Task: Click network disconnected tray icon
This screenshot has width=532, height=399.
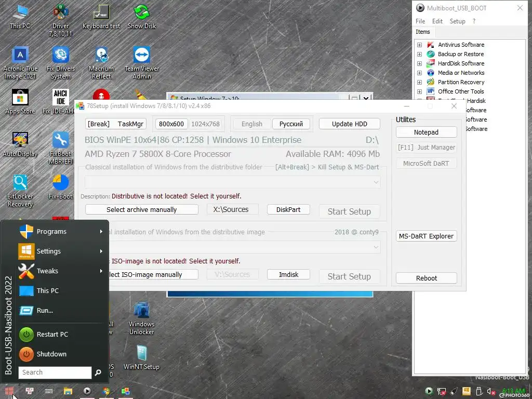Action: coord(442,392)
